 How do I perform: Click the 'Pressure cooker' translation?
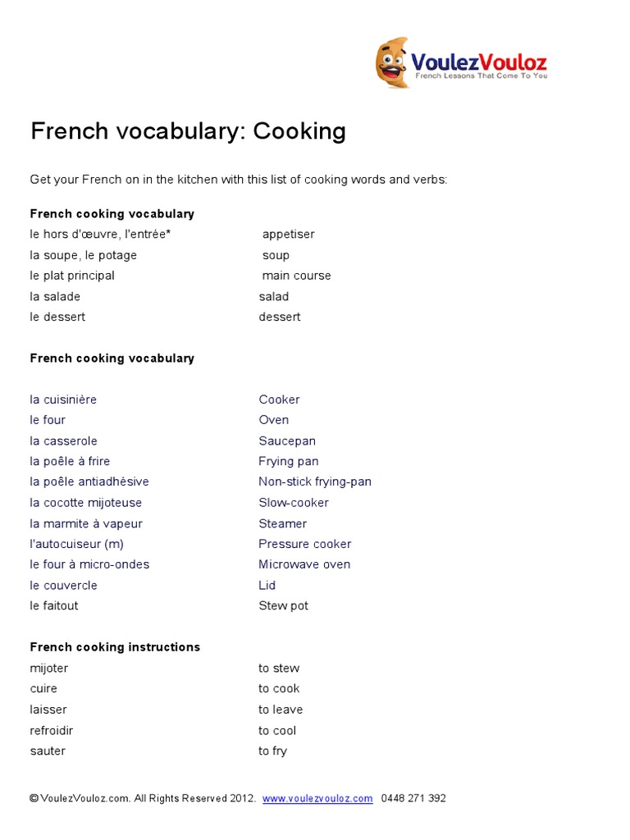[304, 544]
